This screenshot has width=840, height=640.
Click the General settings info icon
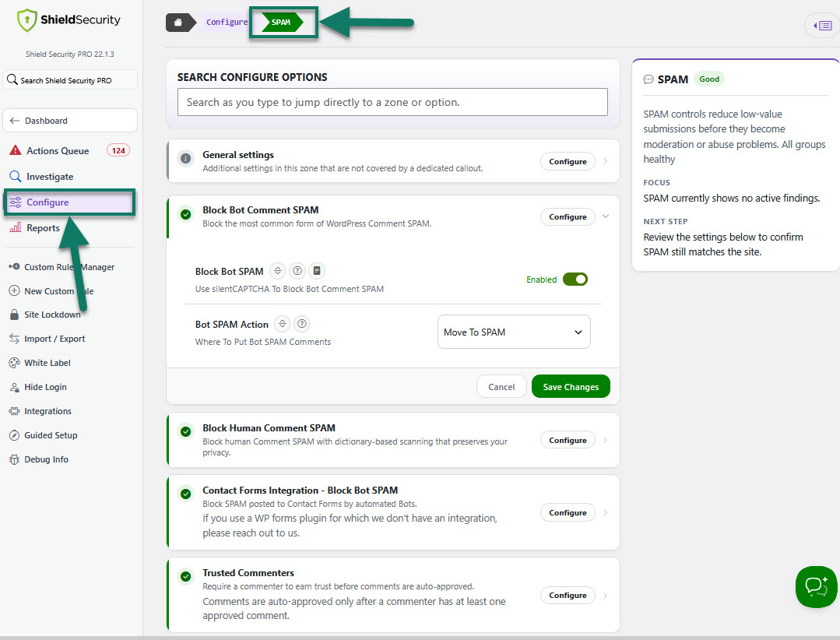coord(185,159)
